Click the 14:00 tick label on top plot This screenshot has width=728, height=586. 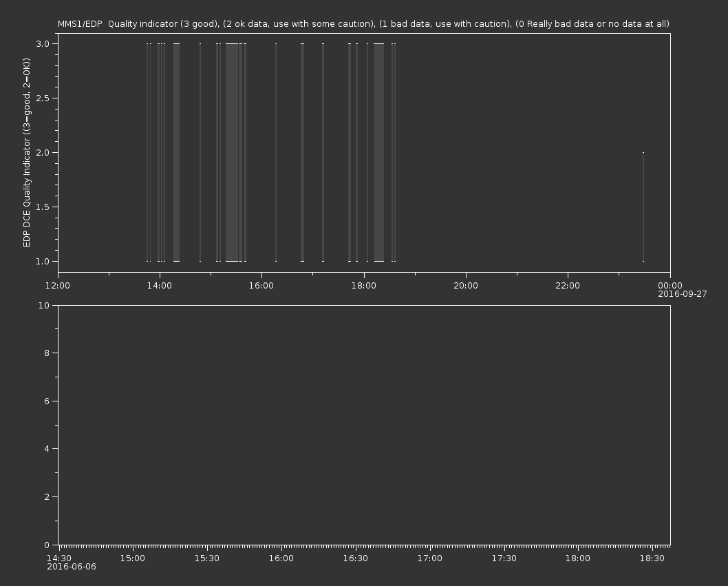click(160, 285)
